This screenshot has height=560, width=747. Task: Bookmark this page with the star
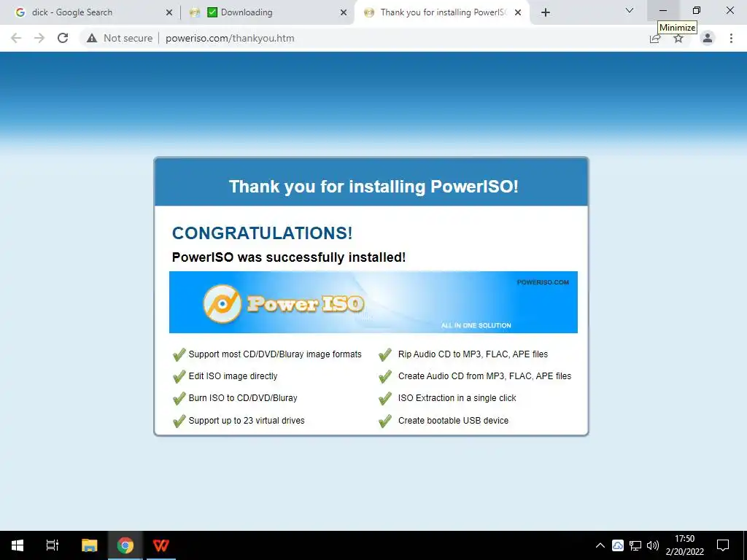click(678, 38)
